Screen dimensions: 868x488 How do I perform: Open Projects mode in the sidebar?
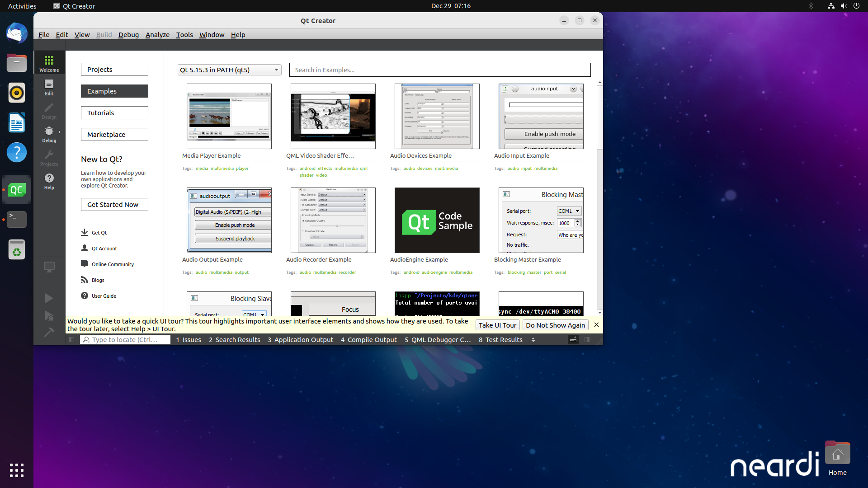click(49, 158)
